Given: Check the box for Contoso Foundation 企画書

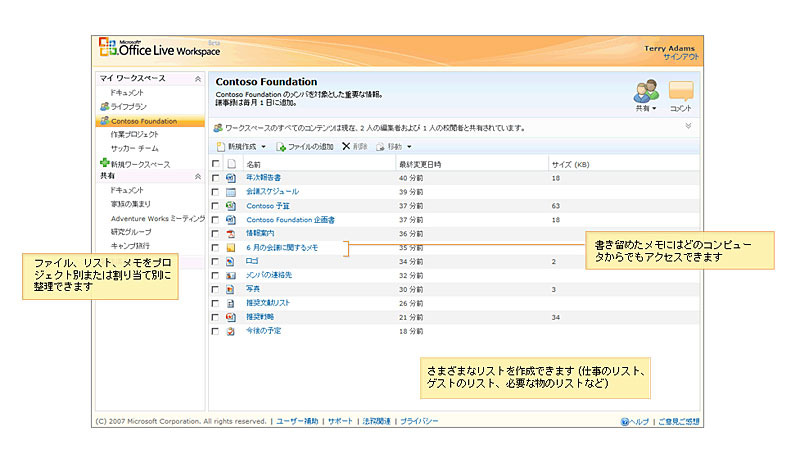Looking at the screenshot, I should (x=215, y=220).
